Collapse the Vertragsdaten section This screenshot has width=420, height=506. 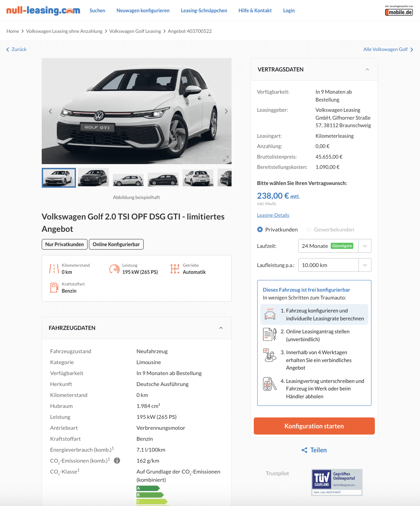point(367,69)
